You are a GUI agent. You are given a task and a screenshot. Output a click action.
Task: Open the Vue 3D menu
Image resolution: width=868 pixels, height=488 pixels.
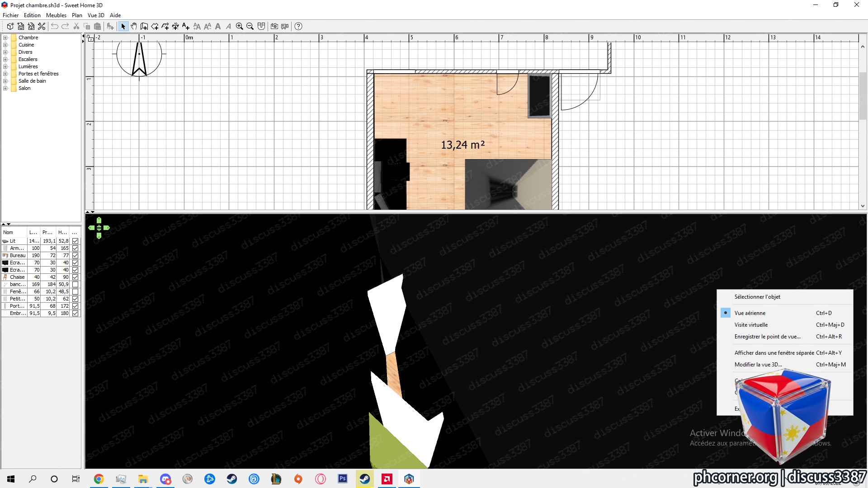click(96, 15)
